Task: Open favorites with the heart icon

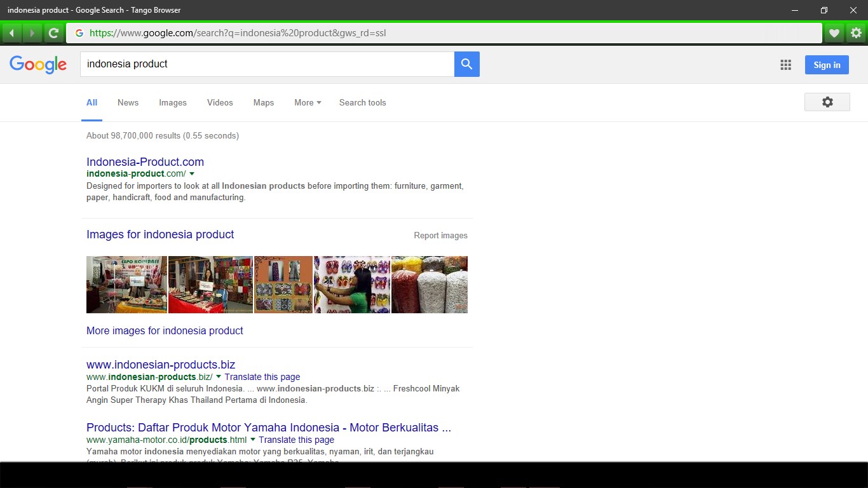Action: (x=834, y=33)
